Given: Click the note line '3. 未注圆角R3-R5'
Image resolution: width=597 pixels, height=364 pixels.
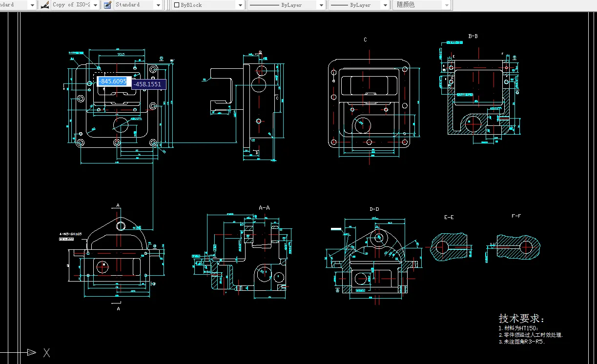Looking at the screenshot, I should (x=522, y=342).
